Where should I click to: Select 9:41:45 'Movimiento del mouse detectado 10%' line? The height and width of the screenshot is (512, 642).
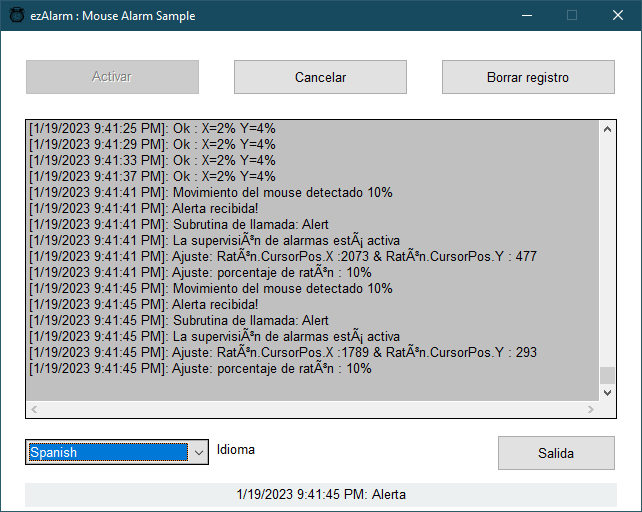click(x=210, y=288)
